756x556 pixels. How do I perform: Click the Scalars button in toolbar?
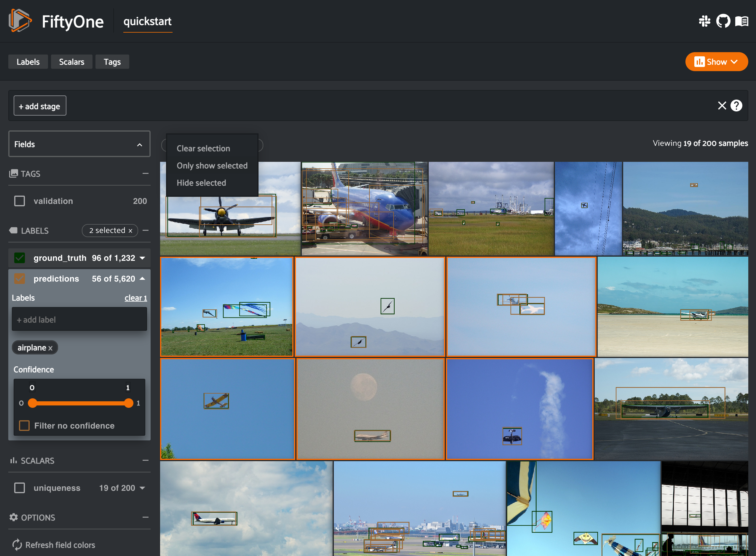72,62
